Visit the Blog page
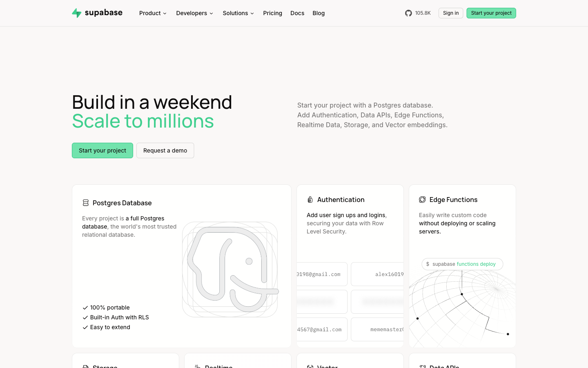588x368 pixels. (318, 13)
